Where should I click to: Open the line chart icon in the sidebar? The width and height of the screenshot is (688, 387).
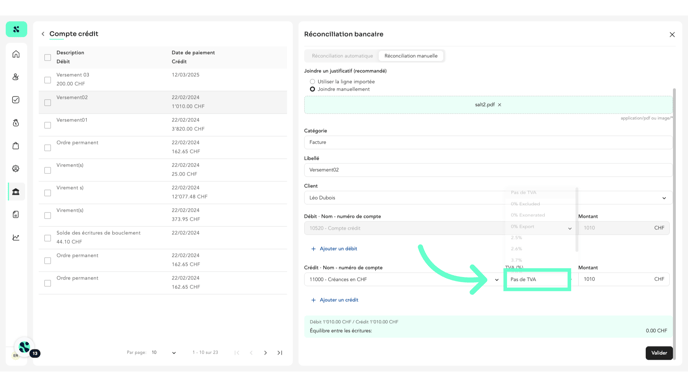click(16, 237)
